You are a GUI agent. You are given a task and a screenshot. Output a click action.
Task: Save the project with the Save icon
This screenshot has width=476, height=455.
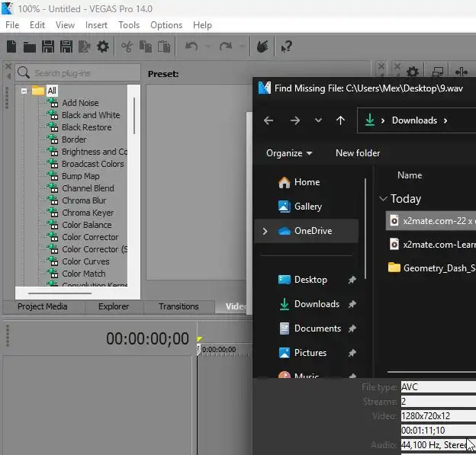pyautogui.click(x=48, y=46)
